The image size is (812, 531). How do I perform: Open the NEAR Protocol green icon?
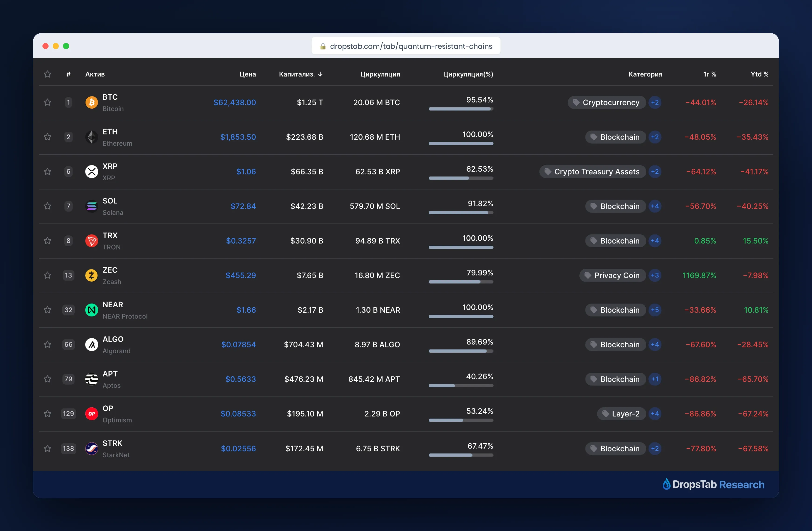91,310
